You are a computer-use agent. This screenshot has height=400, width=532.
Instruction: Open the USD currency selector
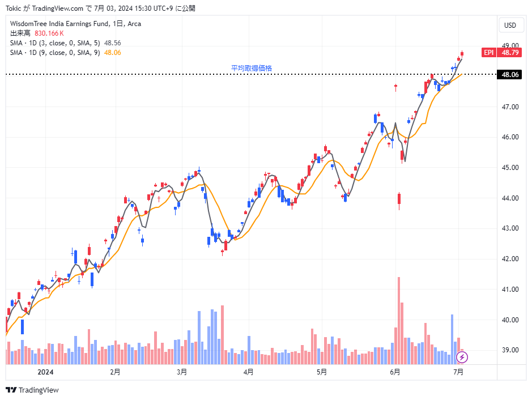(510, 25)
